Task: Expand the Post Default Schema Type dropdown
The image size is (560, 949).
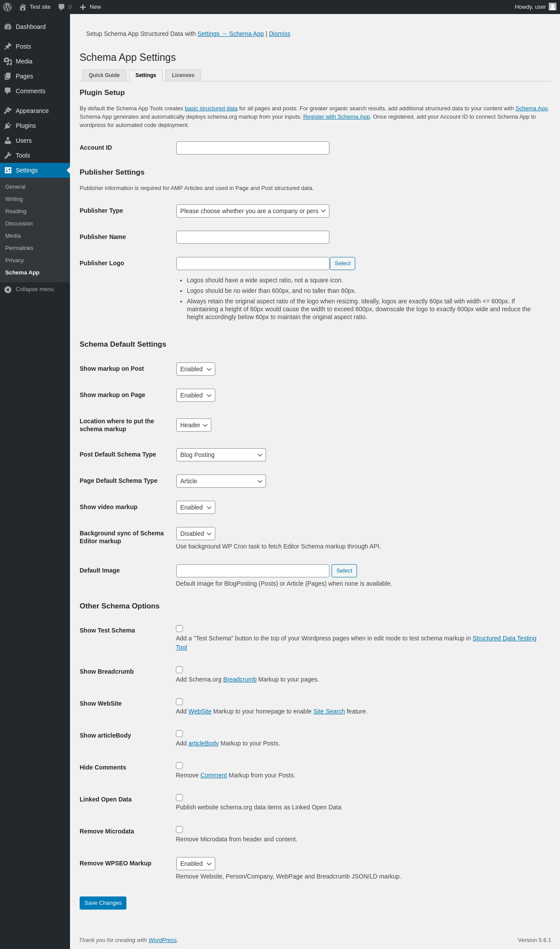Action: pyautogui.click(x=221, y=455)
